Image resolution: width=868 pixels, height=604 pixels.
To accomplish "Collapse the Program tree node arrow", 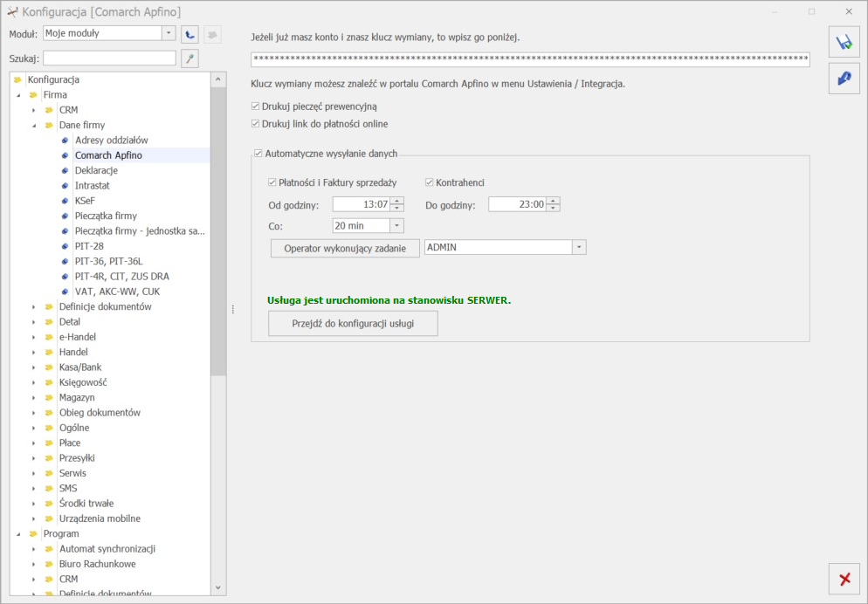I will 18,534.
